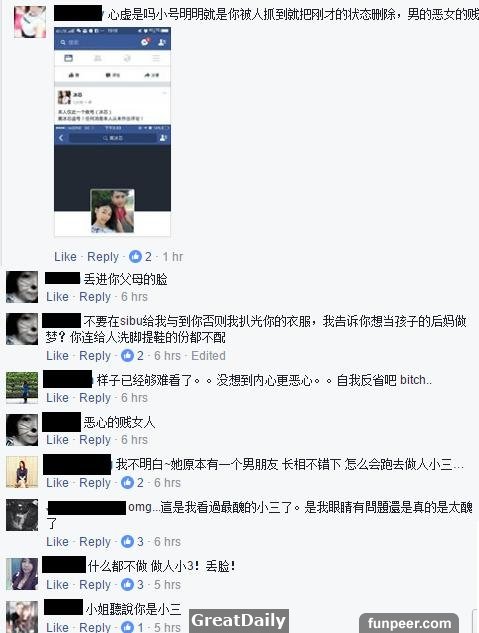Click the like icon on 小姐聽說你是小三 comment

127,627
